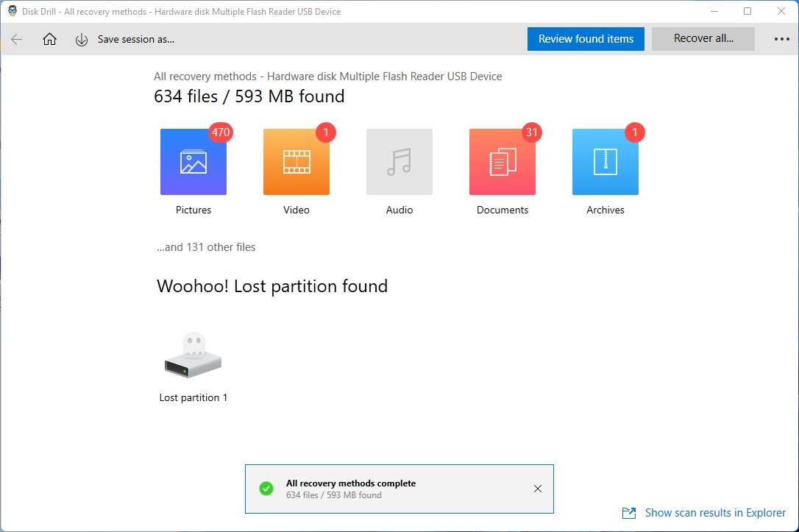Viewport: 799px width, 532px height.
Task: Click the Disk Drill app icon in title bar
Action: point(13,11)
